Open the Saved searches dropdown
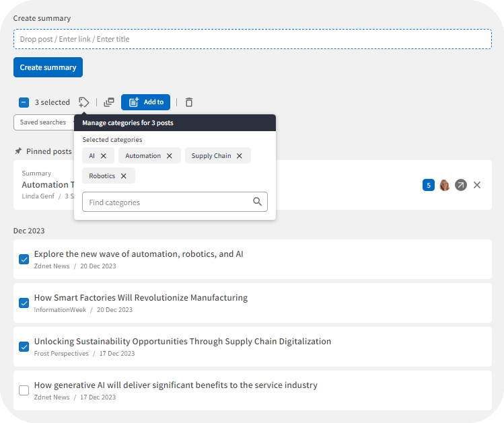This screenshot has width=504, height=423. click(x=44, y=122)
